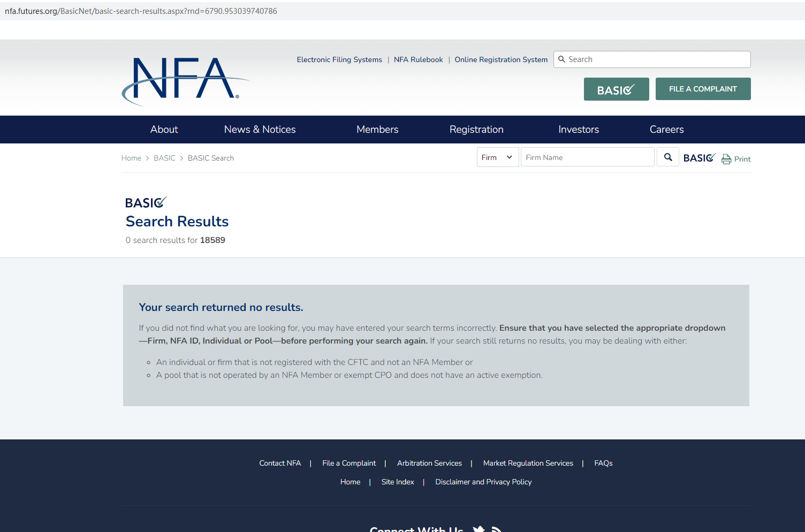Open the News & Notices menu
The width and height of the screenshot is (805, 532).
(260, 130)
